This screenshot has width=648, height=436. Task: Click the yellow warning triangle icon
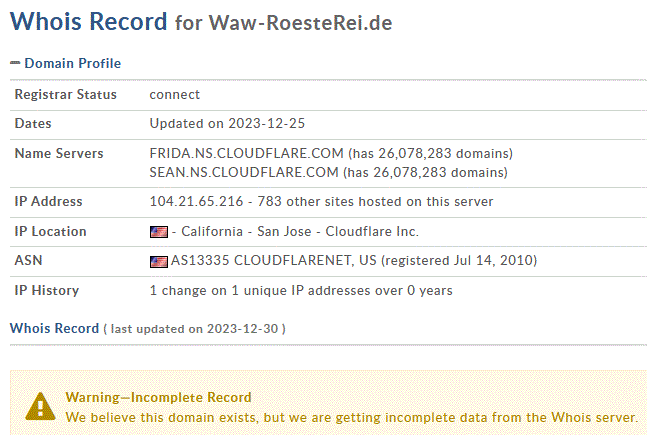pos(40,407)
